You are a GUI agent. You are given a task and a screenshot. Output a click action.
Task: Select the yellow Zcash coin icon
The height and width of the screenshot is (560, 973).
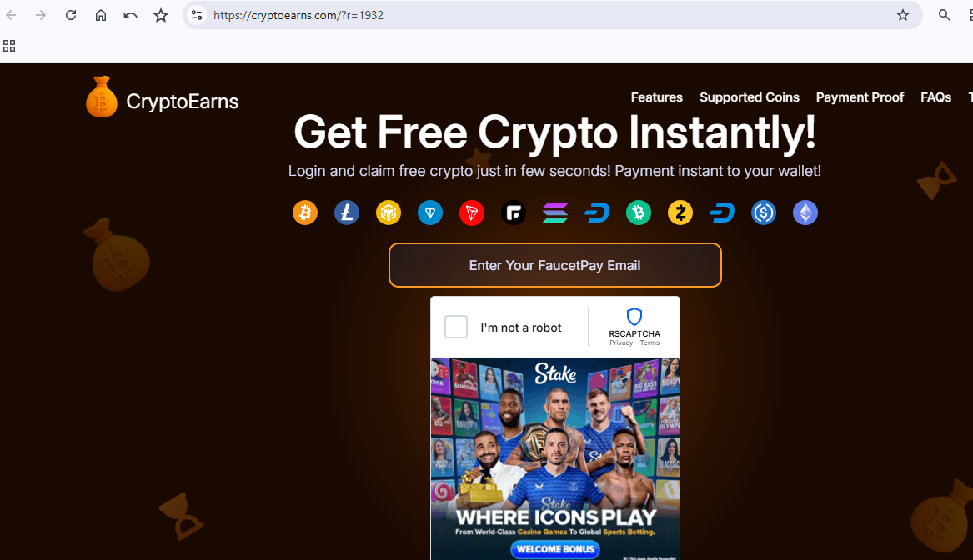[680, 212]
